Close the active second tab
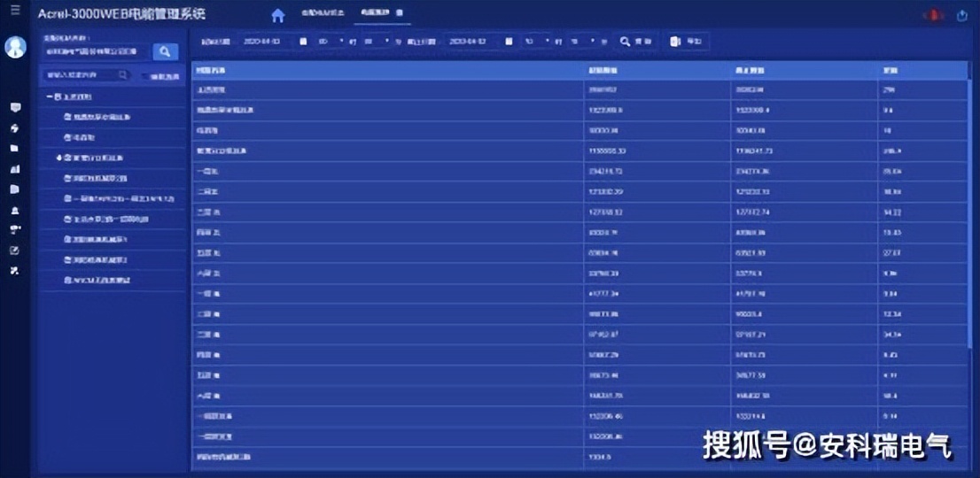The width and height of the screenshot is (980, 478). point(400,13)
